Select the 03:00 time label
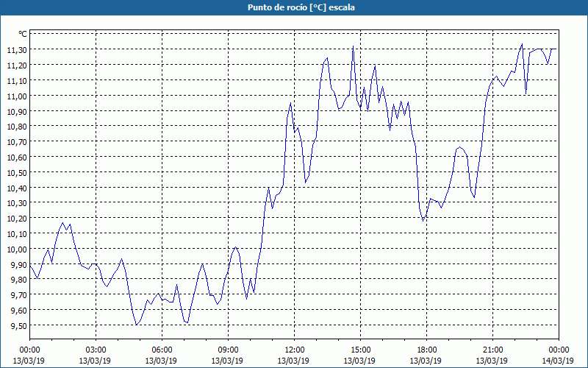The image size is (588, 368). (x=96, y=350)
